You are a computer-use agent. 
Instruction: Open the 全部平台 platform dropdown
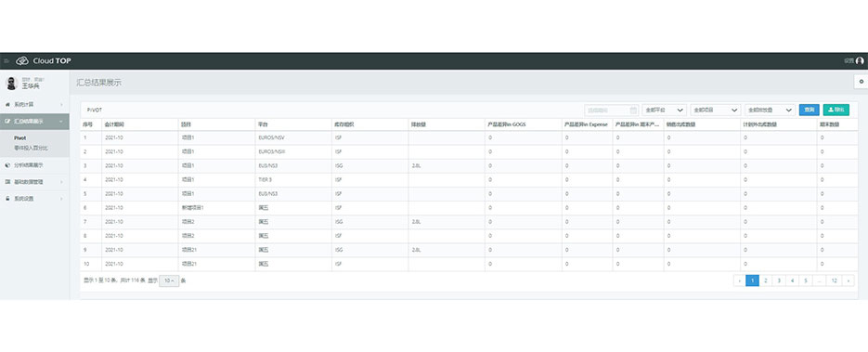tap(665, 111)
